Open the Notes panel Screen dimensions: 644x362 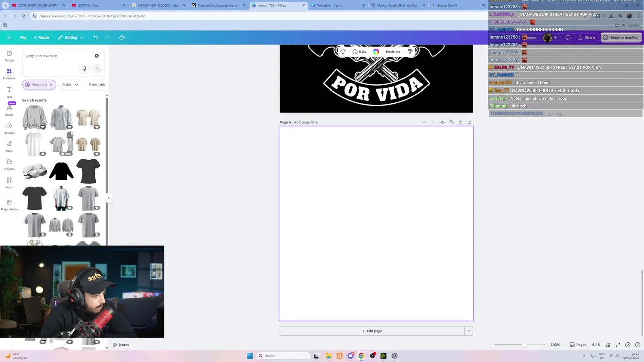[121, 345]
